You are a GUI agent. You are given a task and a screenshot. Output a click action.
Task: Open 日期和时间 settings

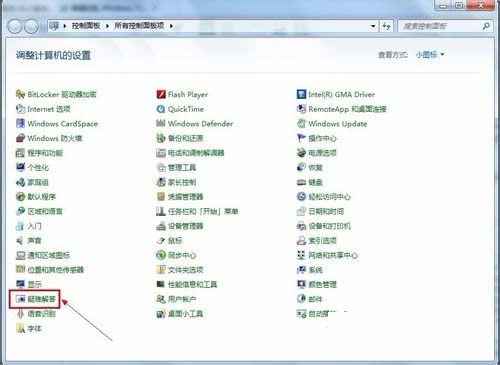[x=320, y=211]
